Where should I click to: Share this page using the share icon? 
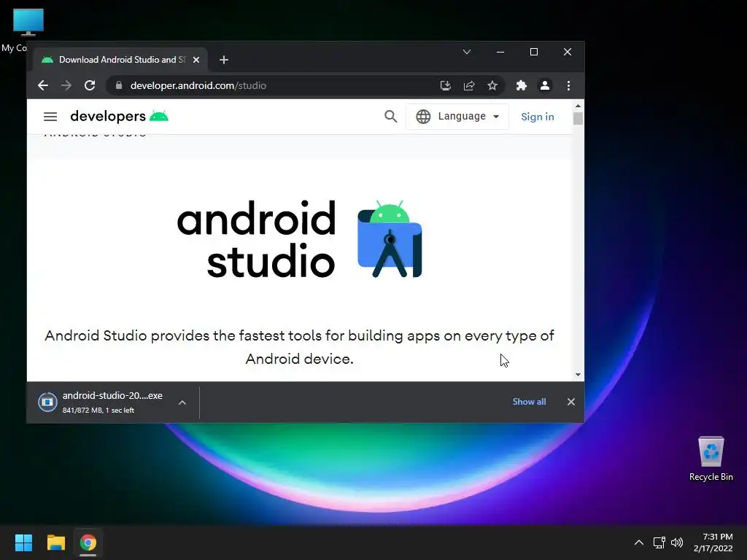tap(469, 86)
